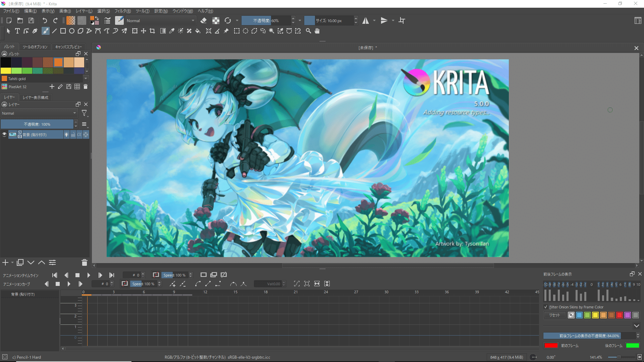Delete the layer with trash icon
The height and width of the screenshot is (362, 644).
coord(85,262)
